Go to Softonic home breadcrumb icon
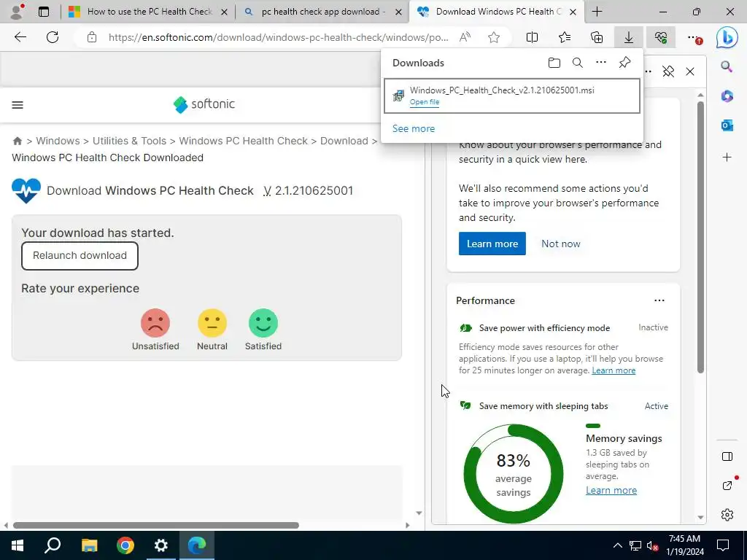Viewport: 747px width, 560px height. 18,141
